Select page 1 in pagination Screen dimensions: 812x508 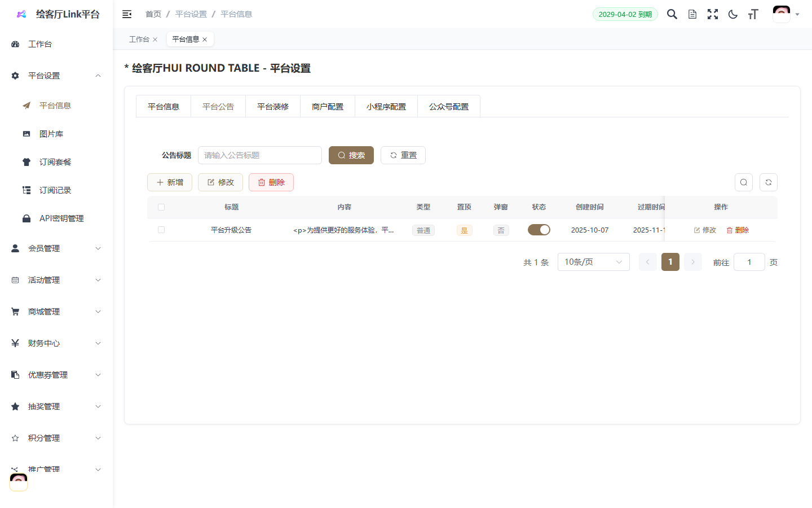(670, 262)
